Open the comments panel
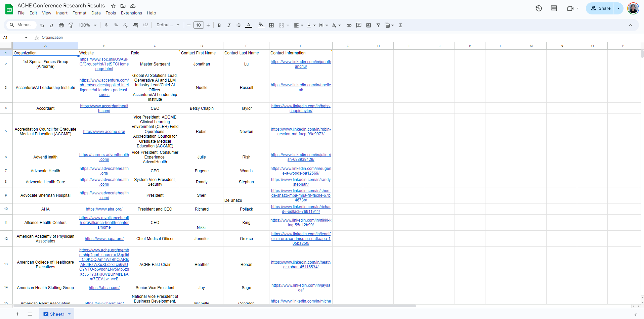The width and height of the screenshot is (644, 319). tap(554, 8)
